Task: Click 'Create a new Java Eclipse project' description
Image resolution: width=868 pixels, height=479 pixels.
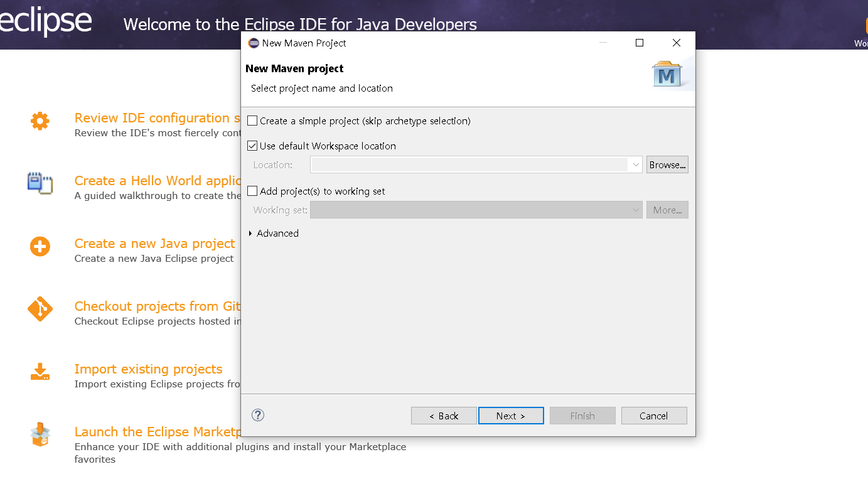Action: [154, 259]
